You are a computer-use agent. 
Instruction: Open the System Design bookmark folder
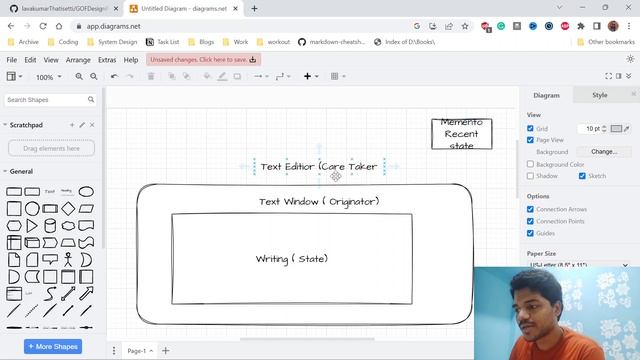pos(112,42)
